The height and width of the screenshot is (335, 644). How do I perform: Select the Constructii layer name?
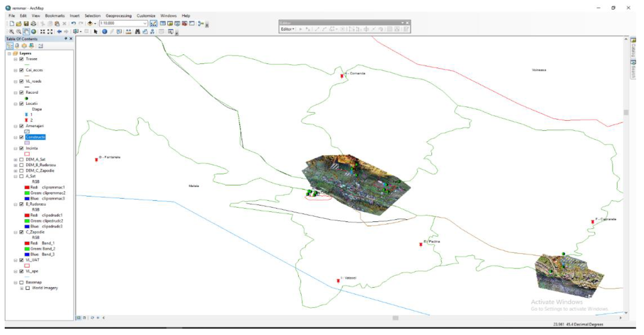35,137
